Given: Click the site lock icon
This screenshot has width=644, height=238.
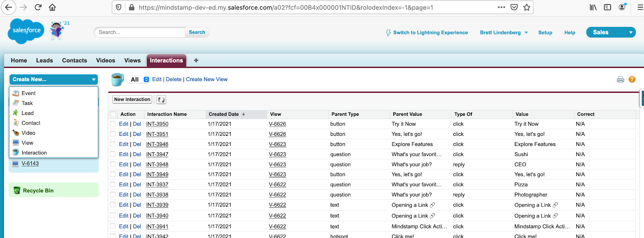Looking at the screenshot, I should tap(132, 7).
